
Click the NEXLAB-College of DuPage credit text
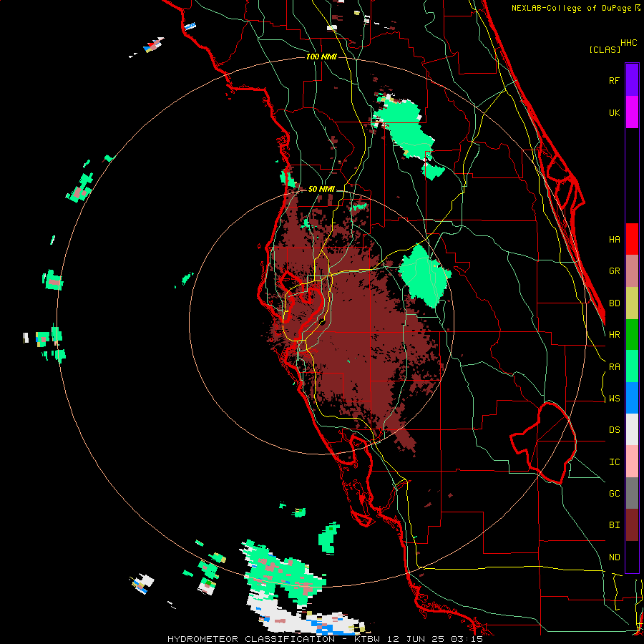coord(572,8)
